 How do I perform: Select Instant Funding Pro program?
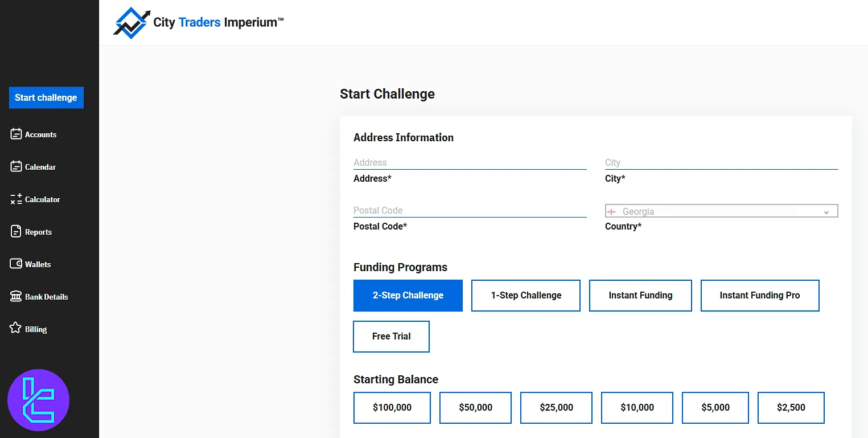tap(759, 296)
